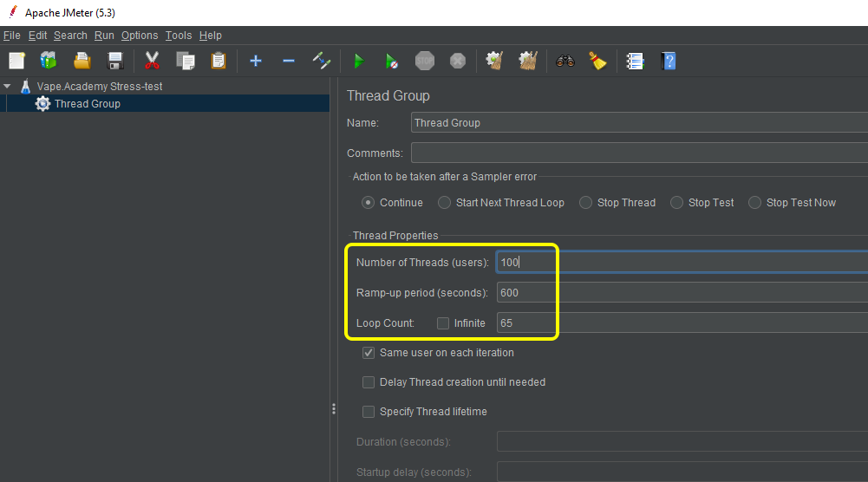Open the Run menu

[104, 36]
